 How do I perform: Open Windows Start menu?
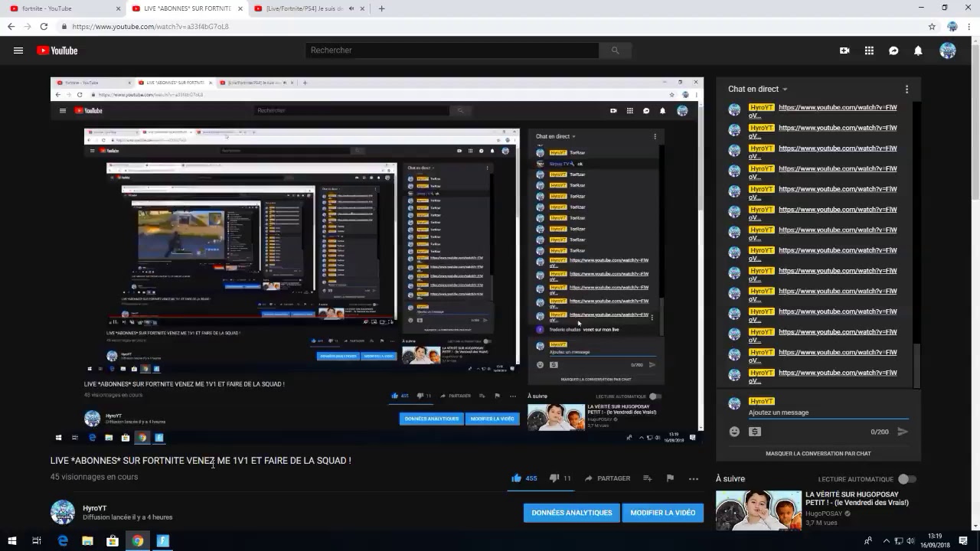click(x=12, y=540)
